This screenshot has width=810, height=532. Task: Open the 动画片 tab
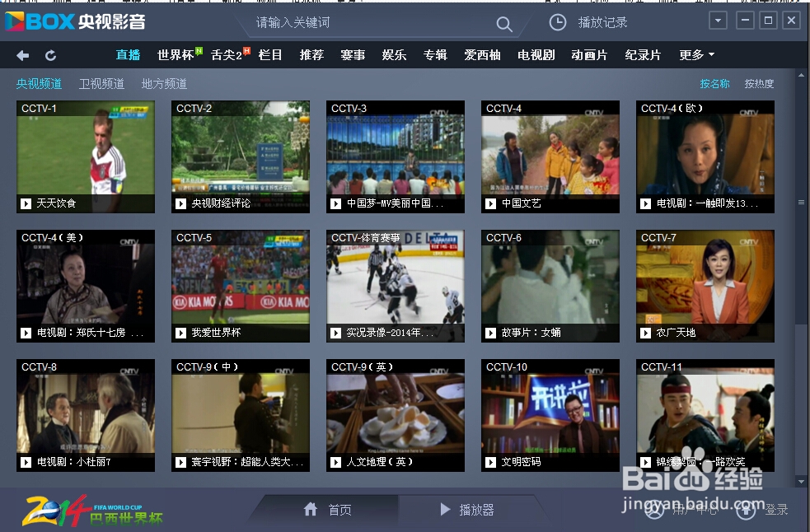[589, 54]
